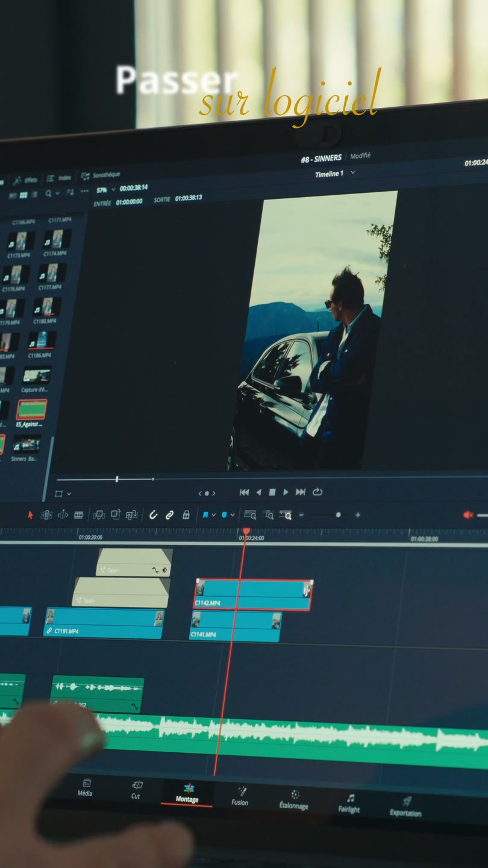The height and width of the screenshot is (868, 488).
Task: Click the red timeline playhead handle
Action: click(x=246, y=532)
